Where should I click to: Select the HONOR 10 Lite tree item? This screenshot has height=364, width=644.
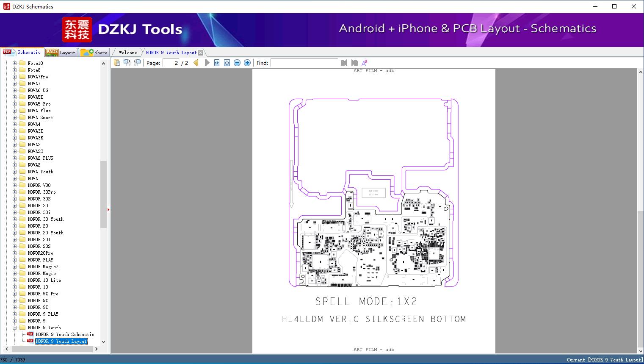tap(44, 280)
